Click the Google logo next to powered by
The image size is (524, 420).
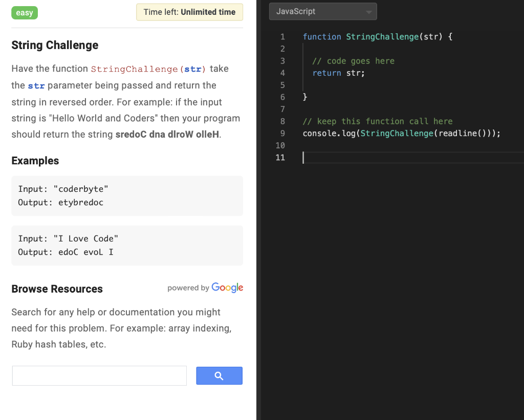228,288
